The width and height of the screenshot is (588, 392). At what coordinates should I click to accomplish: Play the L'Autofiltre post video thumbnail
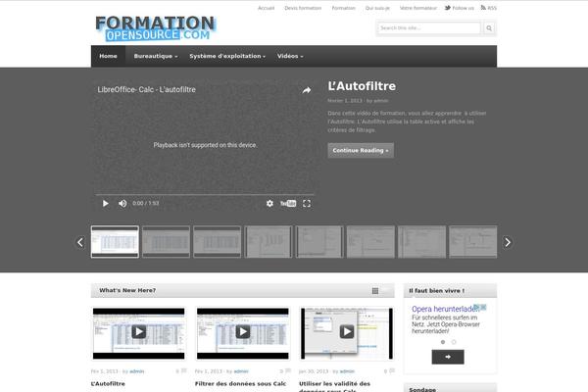(x=139, y=331)
